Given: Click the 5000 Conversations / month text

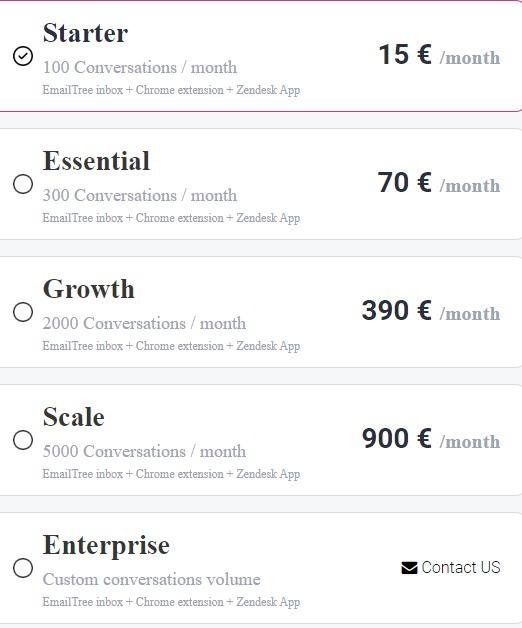Looking at the screenshot, I should (x=144, y=451).
